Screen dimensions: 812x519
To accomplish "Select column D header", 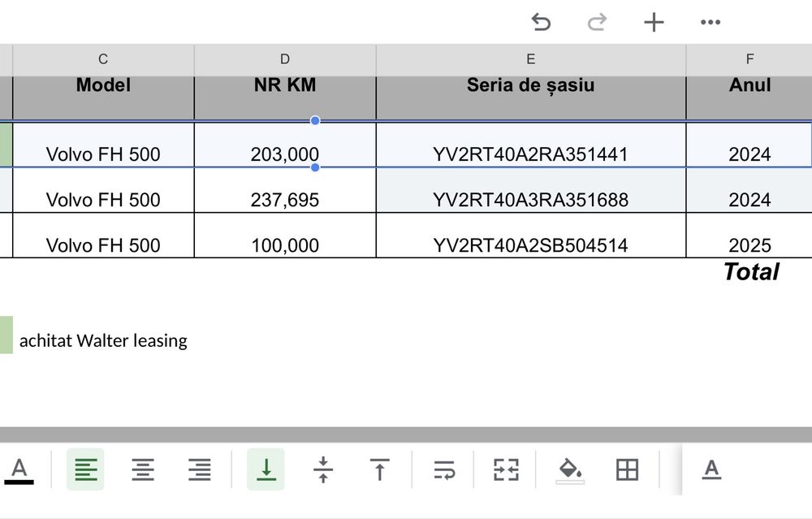I will [x=285, y=59].
